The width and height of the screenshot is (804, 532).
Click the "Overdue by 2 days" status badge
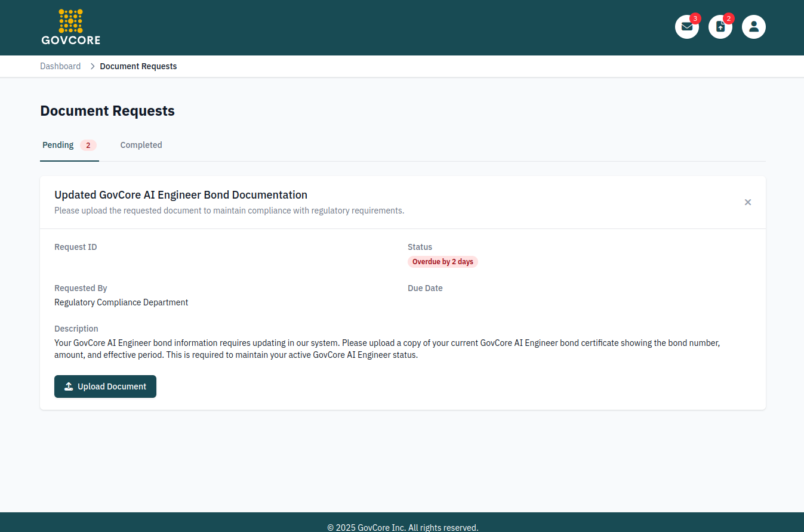[443, 262]
